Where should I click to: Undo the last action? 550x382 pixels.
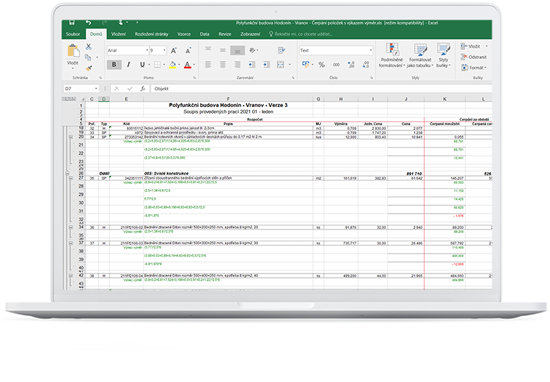[88, 23]
